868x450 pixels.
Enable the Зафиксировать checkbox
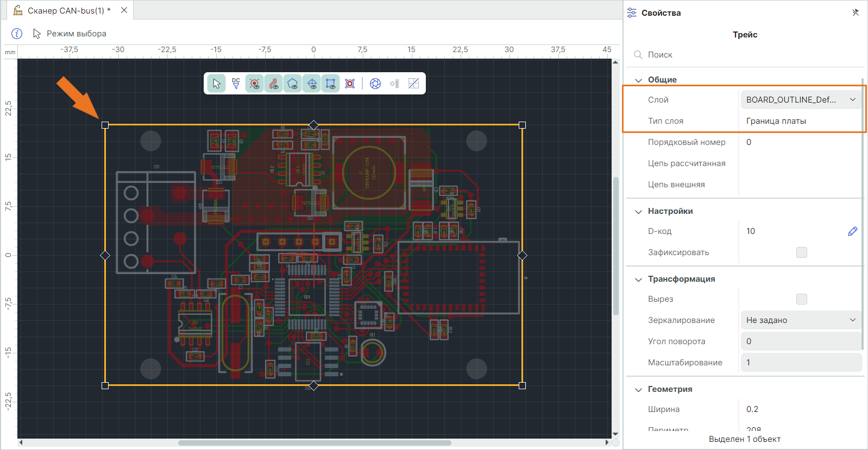[801, 252]
